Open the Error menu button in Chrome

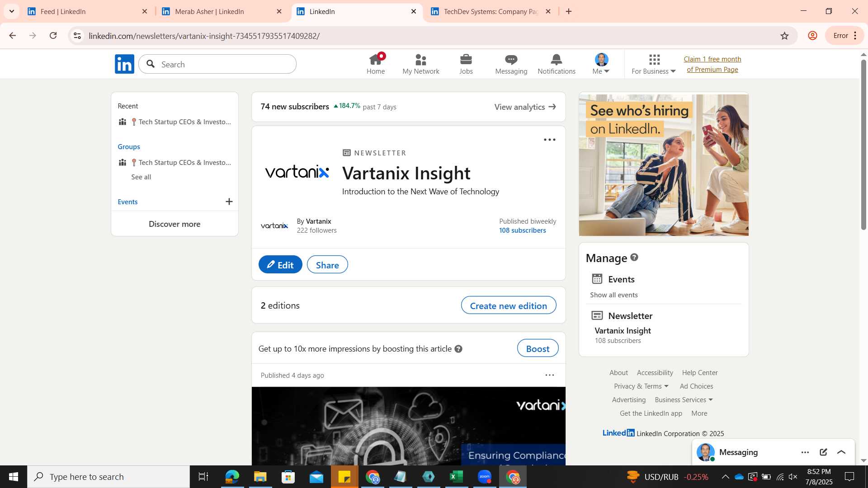pyautogui.click(x=844, y=36)
